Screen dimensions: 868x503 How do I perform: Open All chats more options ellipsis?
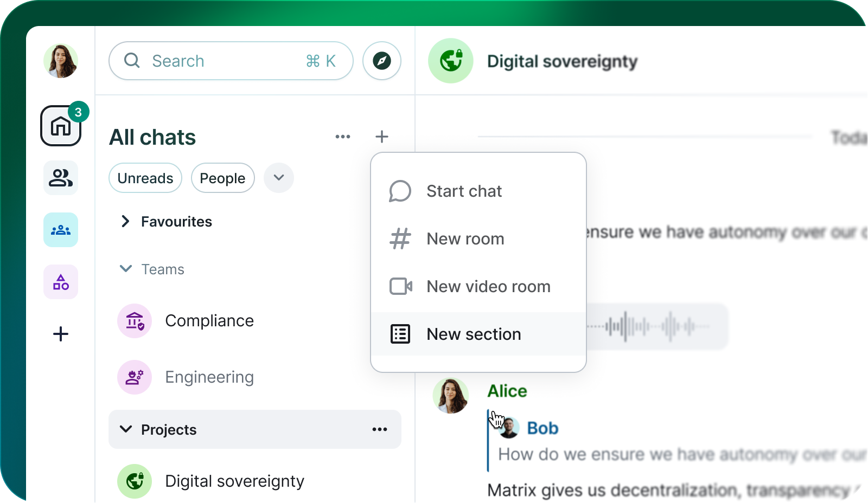(x=343, y=137)
